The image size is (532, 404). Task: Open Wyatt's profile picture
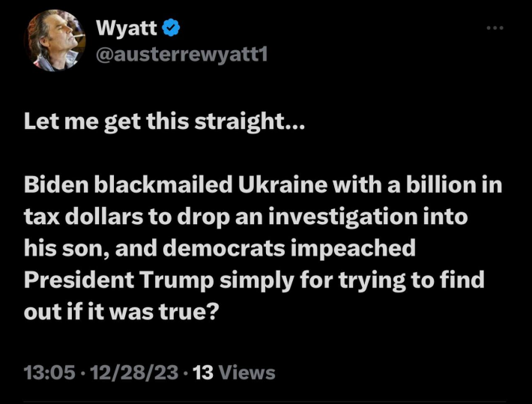pos(56,42)
